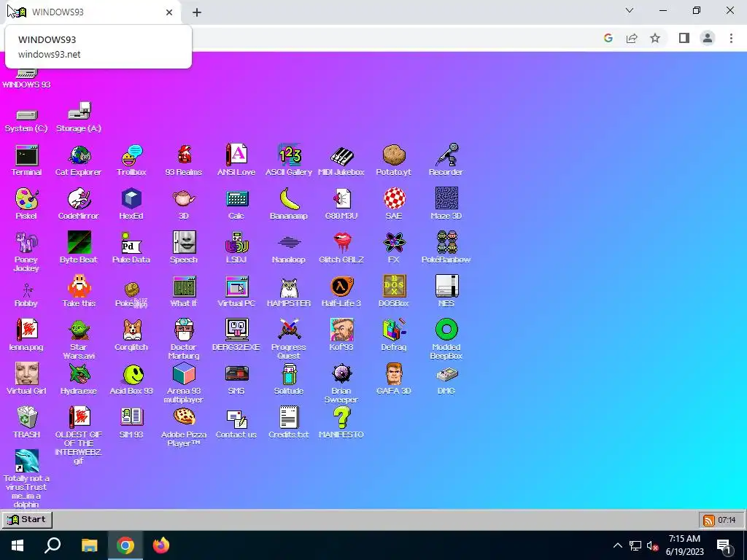Select the 93 Realms icon
The height and width of the screenshot is (560, 747).
click(184, 155)
